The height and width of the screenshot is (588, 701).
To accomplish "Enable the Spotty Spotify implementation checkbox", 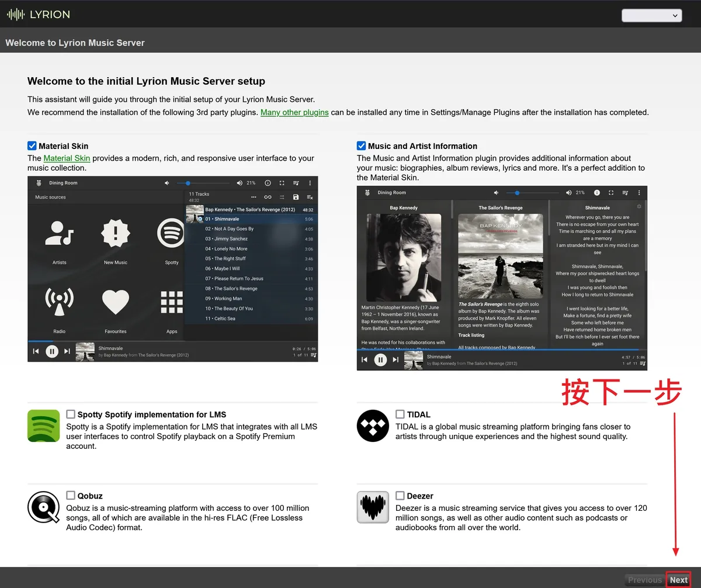I will coord(71,414).
